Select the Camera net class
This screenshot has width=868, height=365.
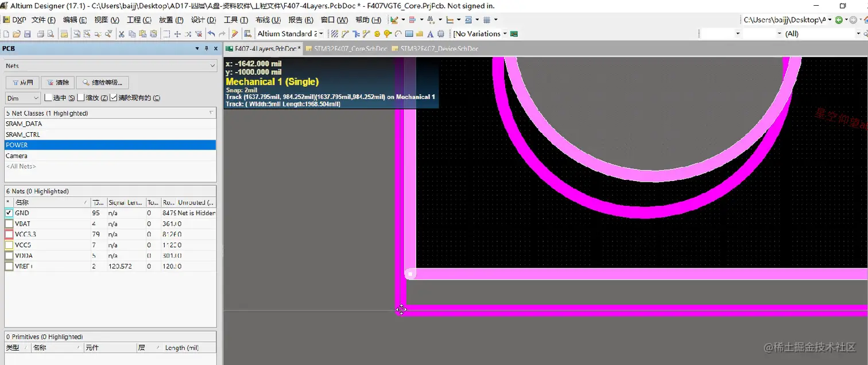(x=110, y=156)
